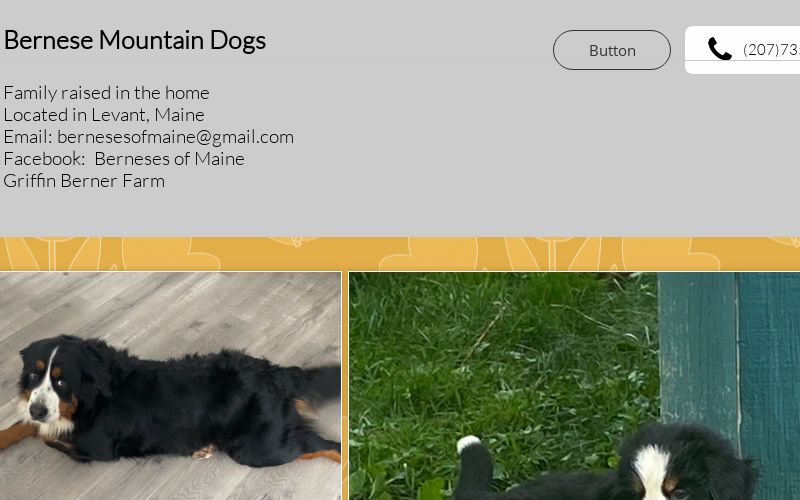Click the Bernese Mountain Dogs heading

click(x=135, y=40)
